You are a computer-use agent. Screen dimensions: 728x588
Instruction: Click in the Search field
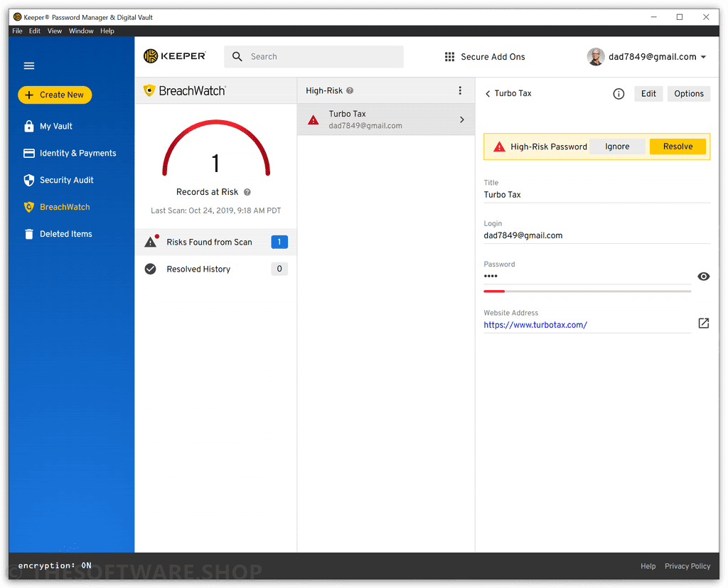314,57
